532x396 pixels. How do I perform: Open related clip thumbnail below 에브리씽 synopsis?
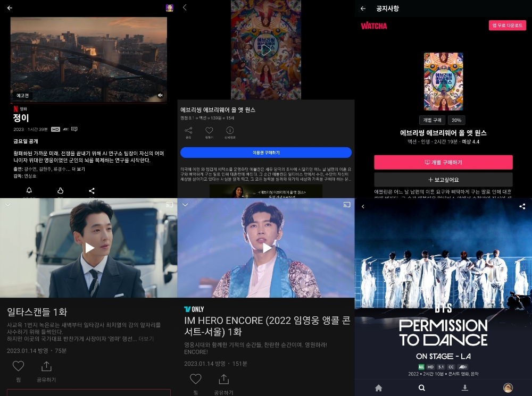[266, 191]
